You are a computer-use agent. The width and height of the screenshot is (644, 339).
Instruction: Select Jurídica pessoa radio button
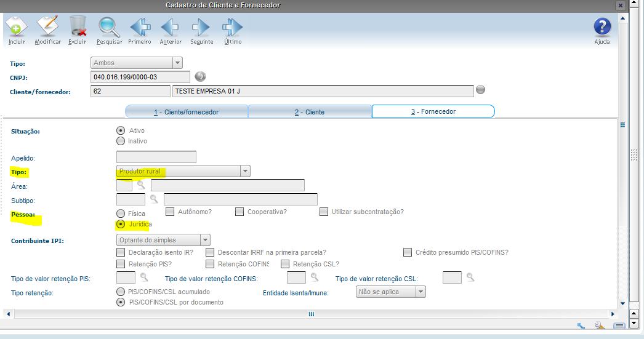click(121, 224)
